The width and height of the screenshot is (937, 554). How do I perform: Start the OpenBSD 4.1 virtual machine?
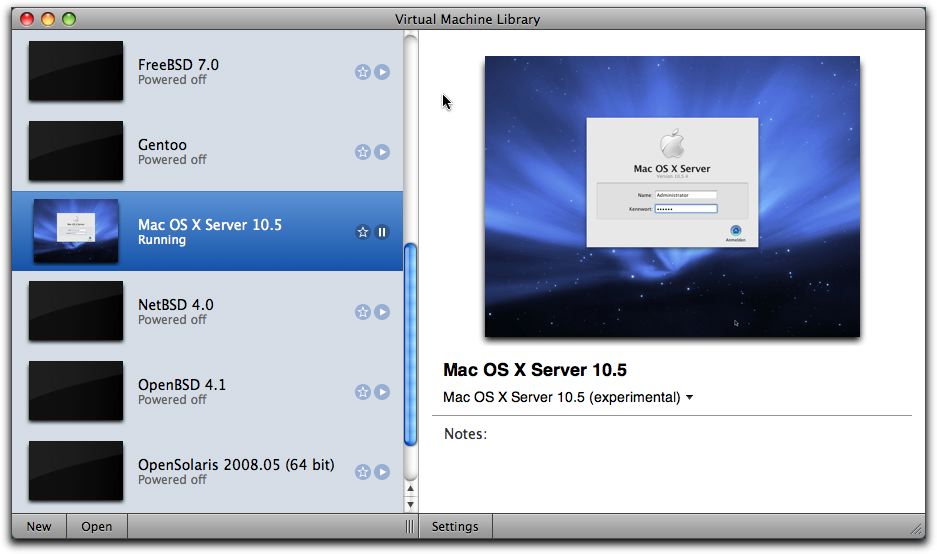[x=382, y=392]
